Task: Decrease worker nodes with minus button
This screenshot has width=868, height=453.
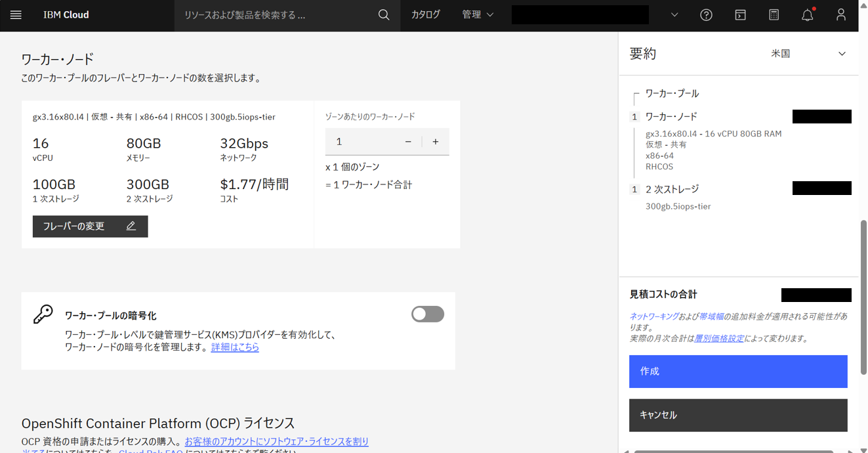Action: coord(408,142)
